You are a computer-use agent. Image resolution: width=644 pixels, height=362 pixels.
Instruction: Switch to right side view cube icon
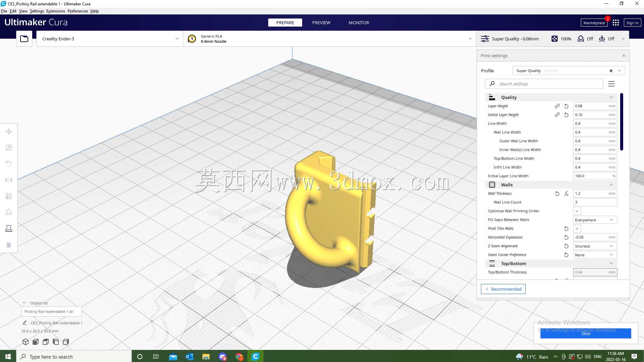[x=66, y=342]
